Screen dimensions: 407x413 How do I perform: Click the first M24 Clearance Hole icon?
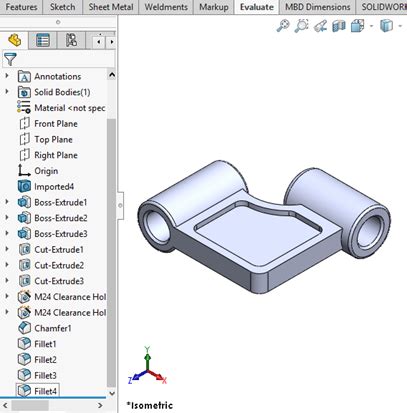(x=24, y=297)
